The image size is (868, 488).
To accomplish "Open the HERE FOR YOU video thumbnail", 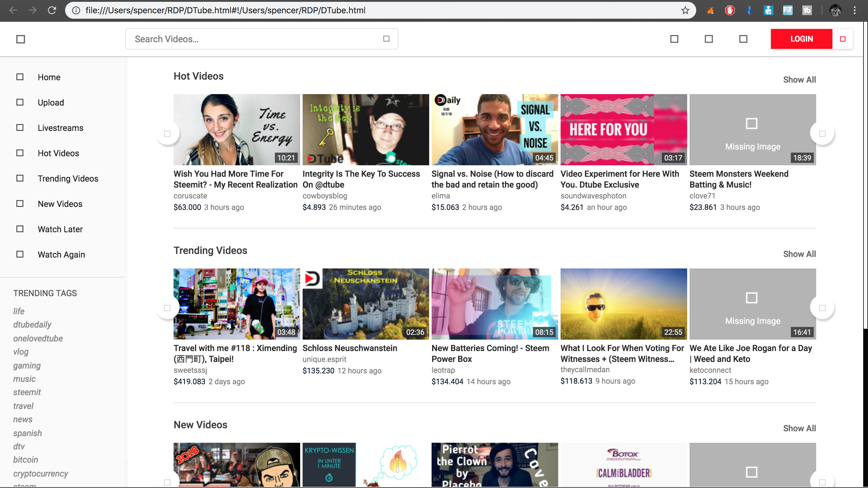I will point(624,129).
